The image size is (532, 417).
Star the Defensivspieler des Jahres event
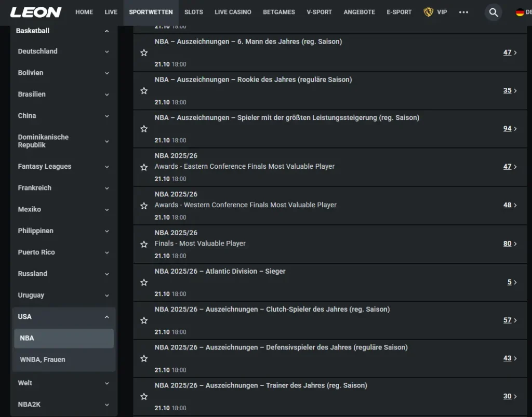point(144,358)
